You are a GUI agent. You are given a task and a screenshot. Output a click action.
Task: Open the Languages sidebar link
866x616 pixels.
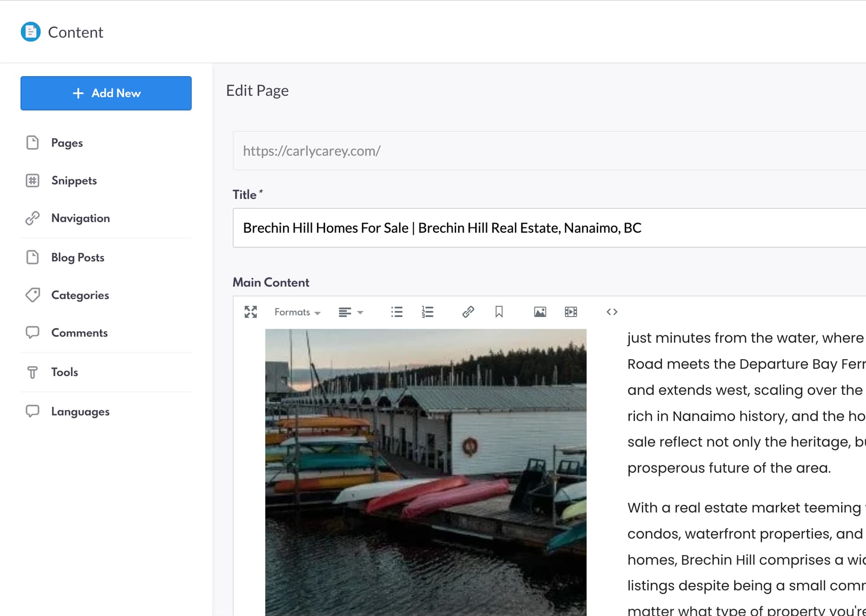pos(80,411)
